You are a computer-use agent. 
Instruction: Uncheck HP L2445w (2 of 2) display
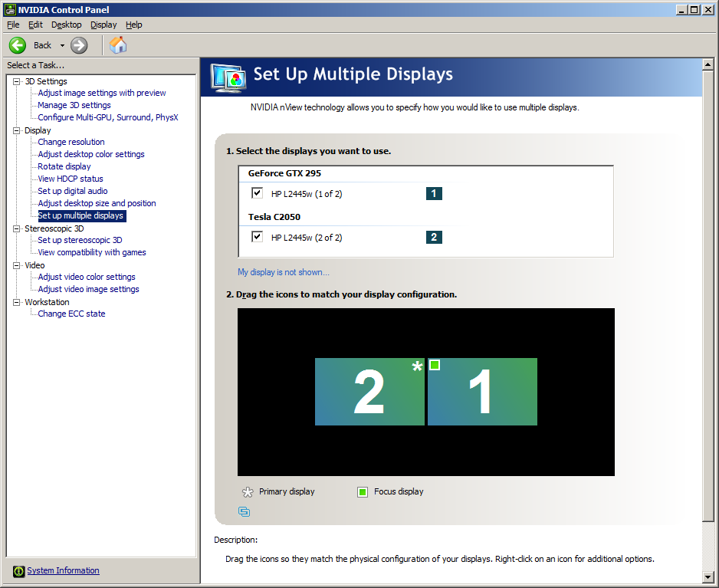257,237
